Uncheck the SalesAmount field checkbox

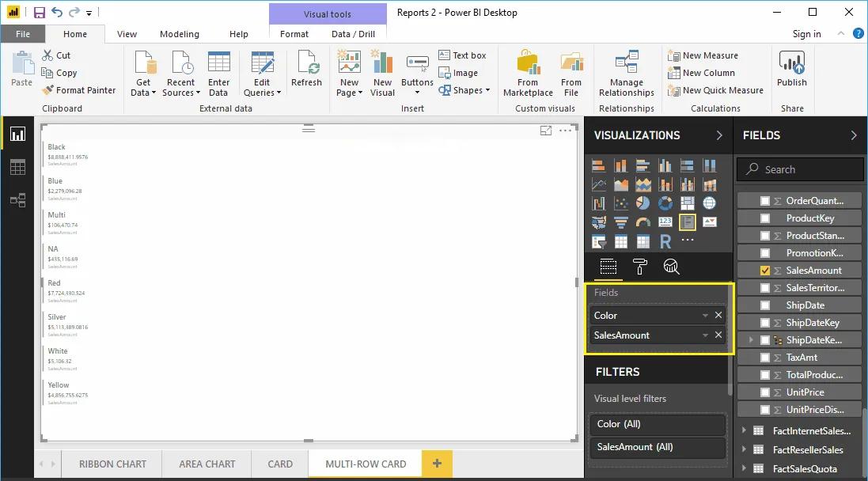pyautogui.click(x=764, y=270)
